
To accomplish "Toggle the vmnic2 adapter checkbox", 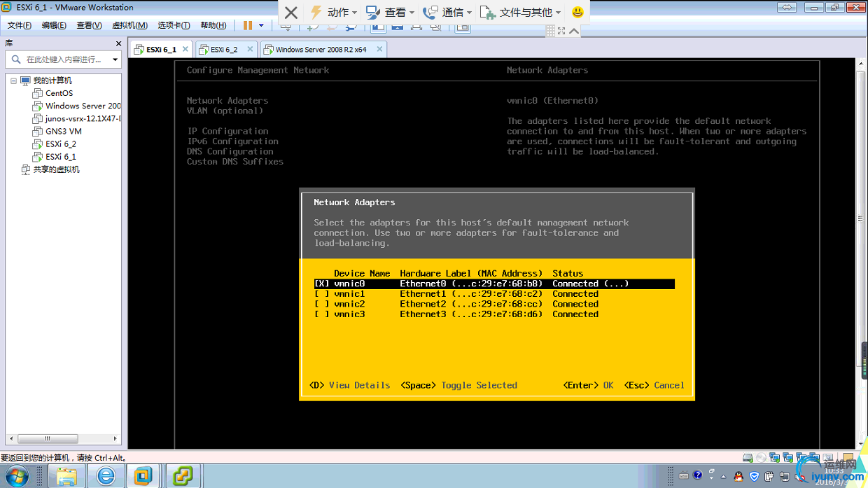I will (x=322, y=304).
